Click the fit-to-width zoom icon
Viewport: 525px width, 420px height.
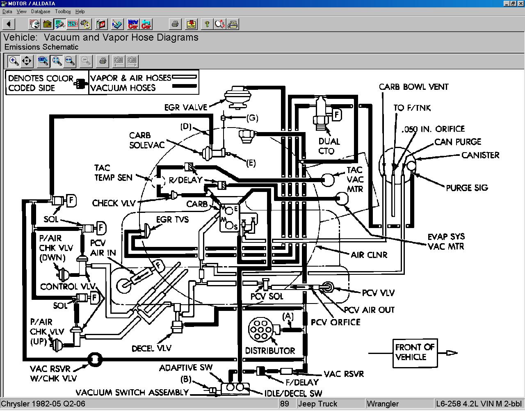tap(70, 61)
